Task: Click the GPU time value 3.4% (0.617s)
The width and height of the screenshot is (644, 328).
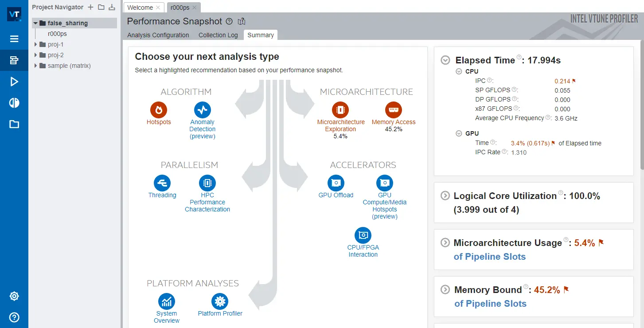Action: pyautogui.click(x=530, y=143)
